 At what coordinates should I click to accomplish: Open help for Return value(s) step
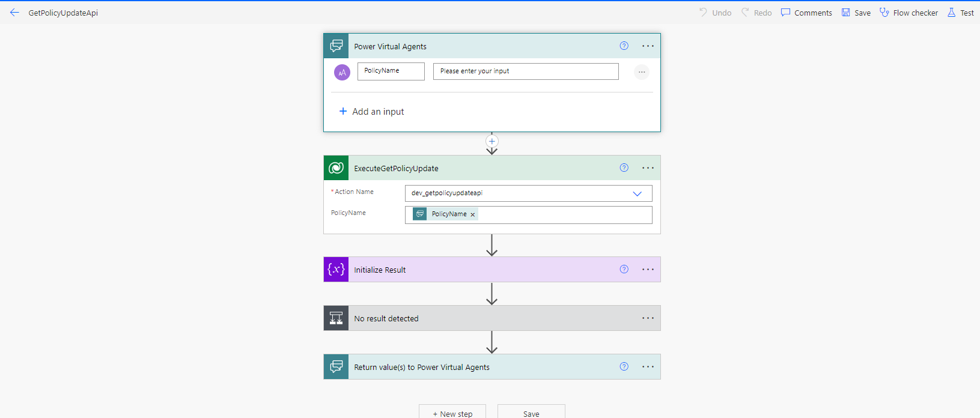624,366
